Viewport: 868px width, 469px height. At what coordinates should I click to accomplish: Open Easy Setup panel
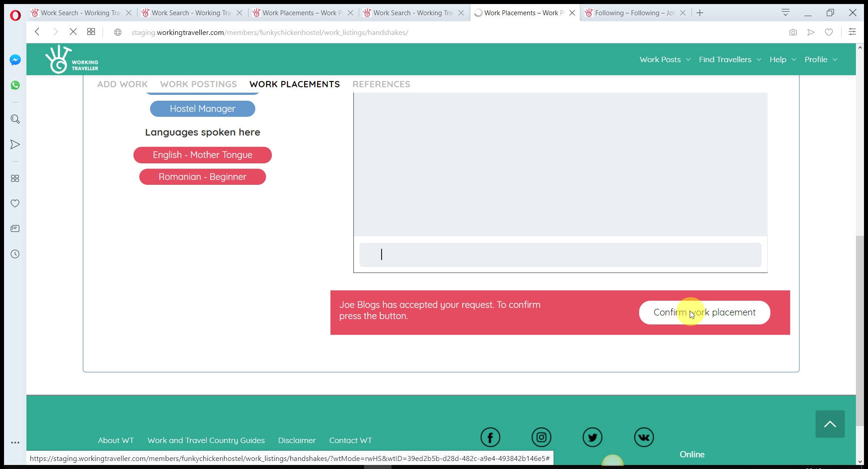pyautogui.click(x=852, y=32)
